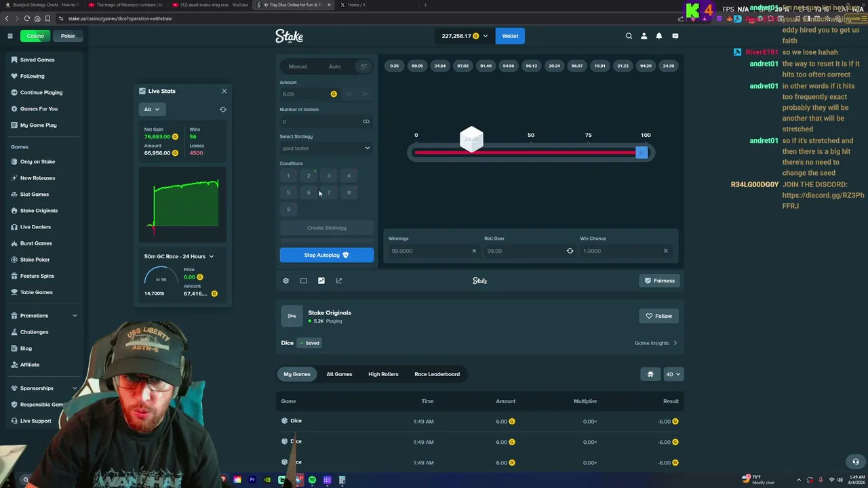This screenshot has height=488, width=868.
Task: Bookmark this page icon
Action: [x=47, y=18]
